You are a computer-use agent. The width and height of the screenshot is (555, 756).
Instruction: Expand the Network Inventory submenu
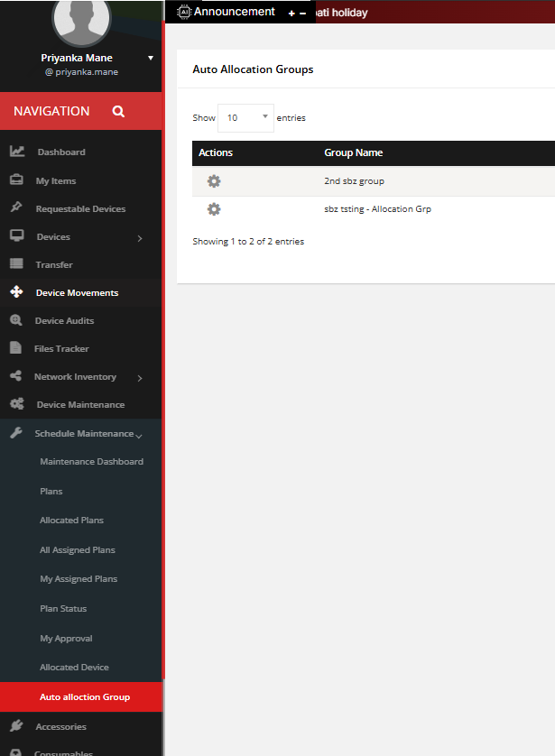[139, 378]
